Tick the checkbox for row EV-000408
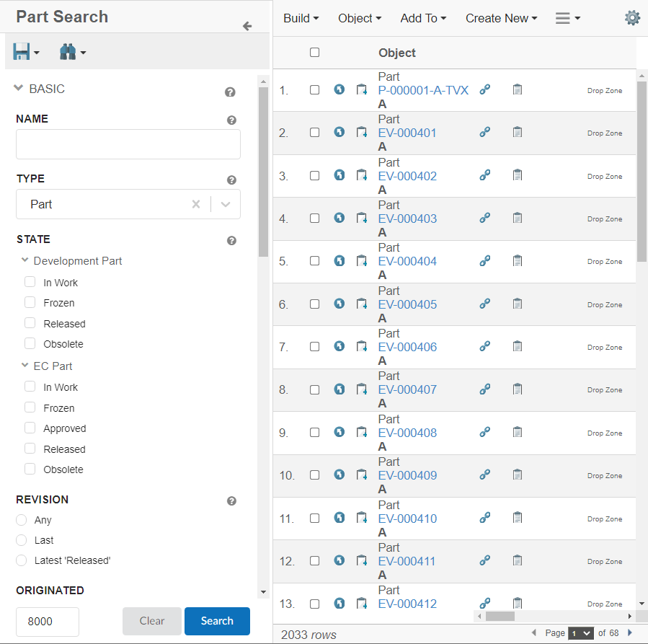 point(314,432)
